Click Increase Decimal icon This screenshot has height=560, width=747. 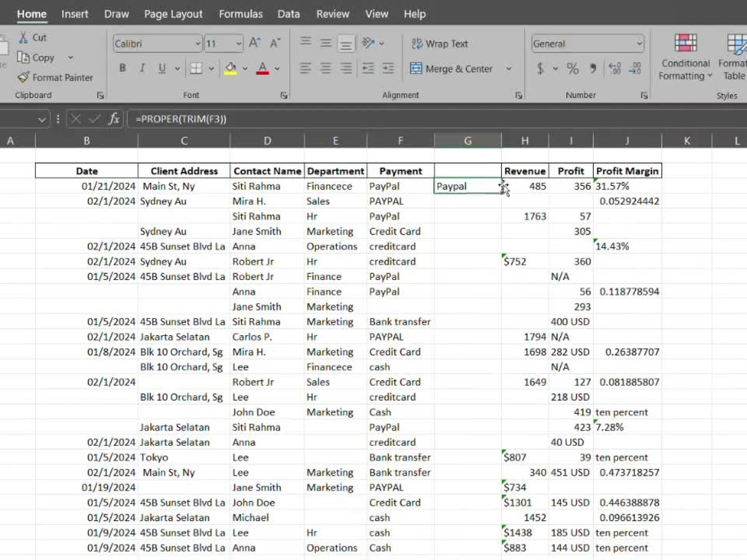point(615,69)
